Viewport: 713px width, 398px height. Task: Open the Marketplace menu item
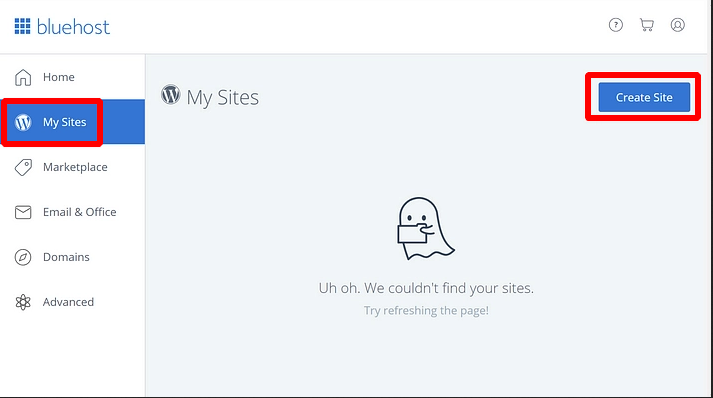[75, 167]
